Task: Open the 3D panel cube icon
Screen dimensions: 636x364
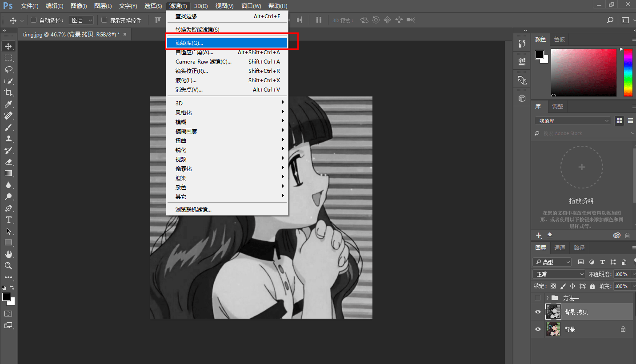Action: [522, 98]
